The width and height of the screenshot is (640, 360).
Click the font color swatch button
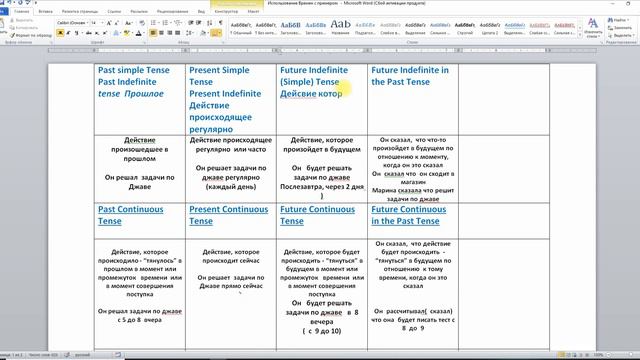[x=139, y=33]
